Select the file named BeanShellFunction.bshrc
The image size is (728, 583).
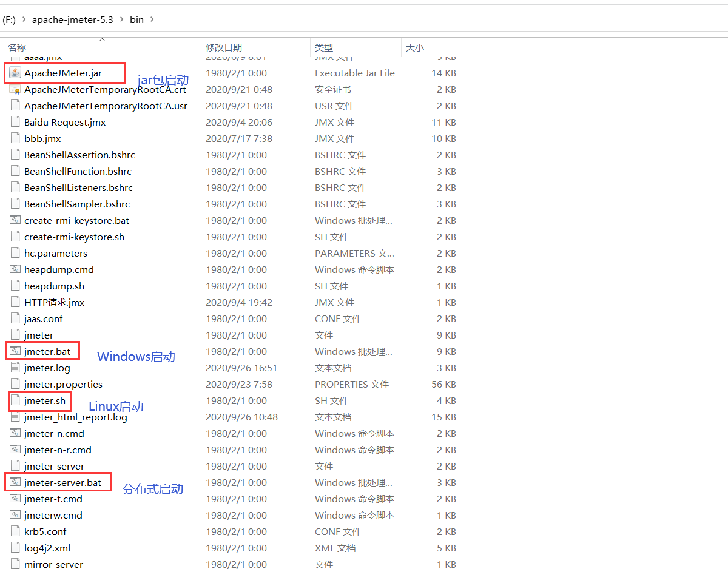[x=78, y=171]
